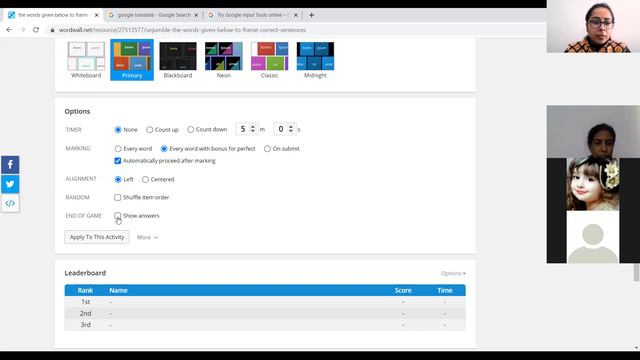The height and width of the screenshot is (360, 640).
Task: Click the site lock icon in address bar
Action: tap(52, 30)
